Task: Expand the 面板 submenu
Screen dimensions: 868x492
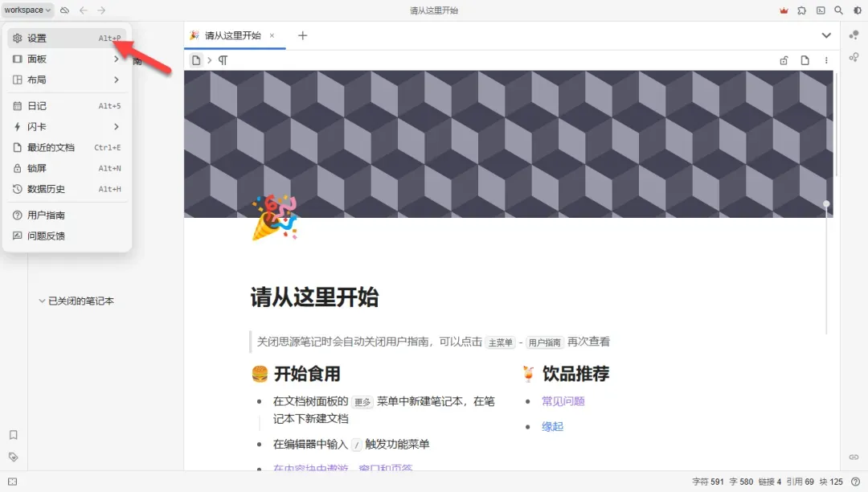Action: pos(67,59)
